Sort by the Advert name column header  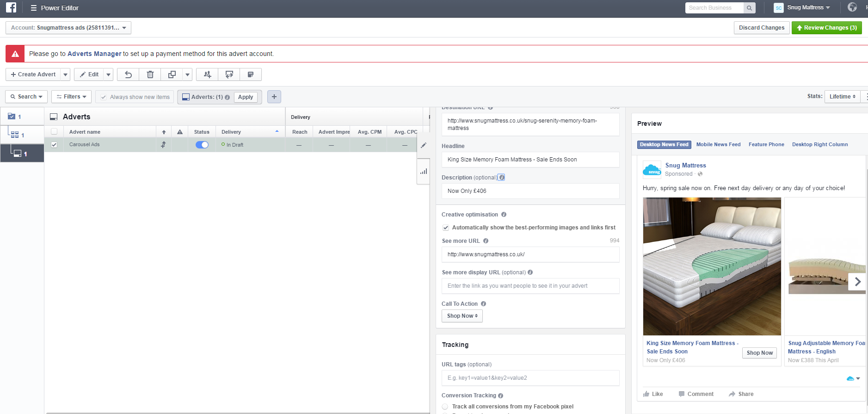click(109, 132)
